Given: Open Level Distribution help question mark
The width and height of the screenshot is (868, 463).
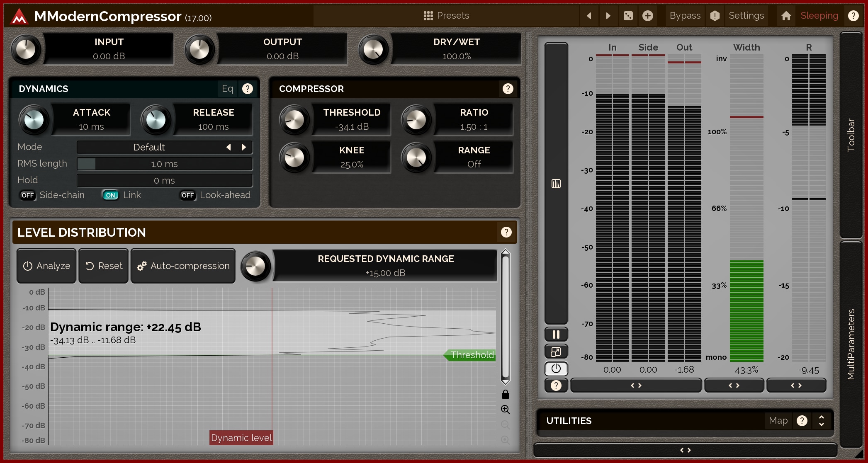Looking at the screenshot, I should (x=506, y=232).
